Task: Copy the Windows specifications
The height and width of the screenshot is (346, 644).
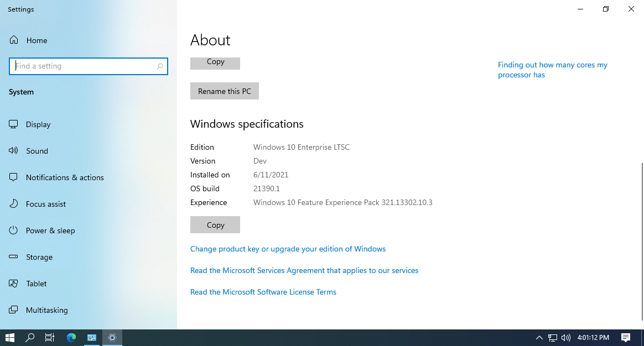Action: click(x=215, y=224)
